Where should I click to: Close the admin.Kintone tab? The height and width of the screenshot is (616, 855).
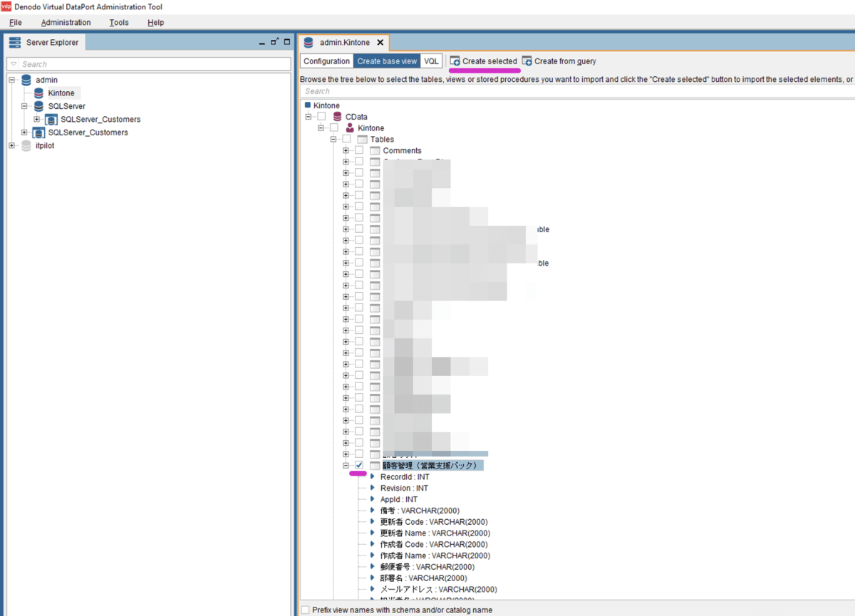(380, 43)
